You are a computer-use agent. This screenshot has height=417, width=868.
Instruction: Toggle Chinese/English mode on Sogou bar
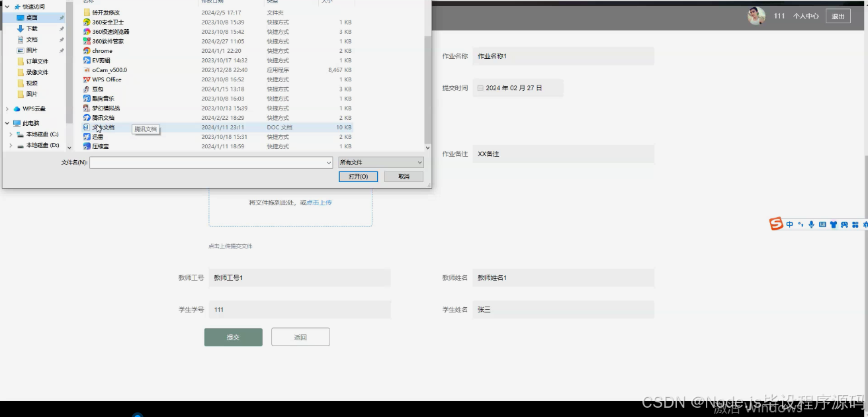click(x=789, y=224)
